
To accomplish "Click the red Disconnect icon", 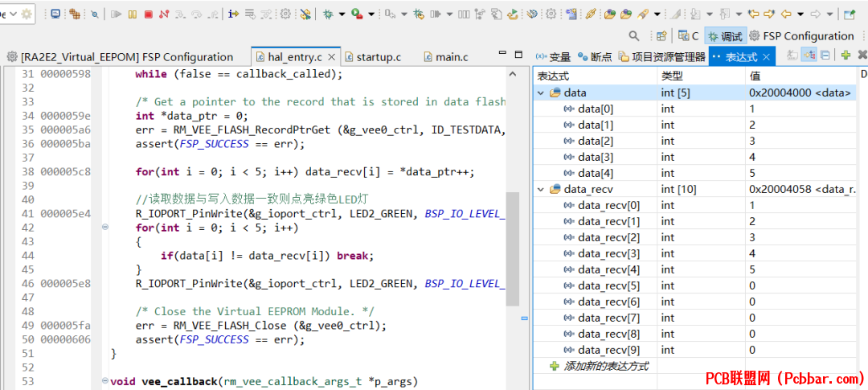I will pos(165,14).
